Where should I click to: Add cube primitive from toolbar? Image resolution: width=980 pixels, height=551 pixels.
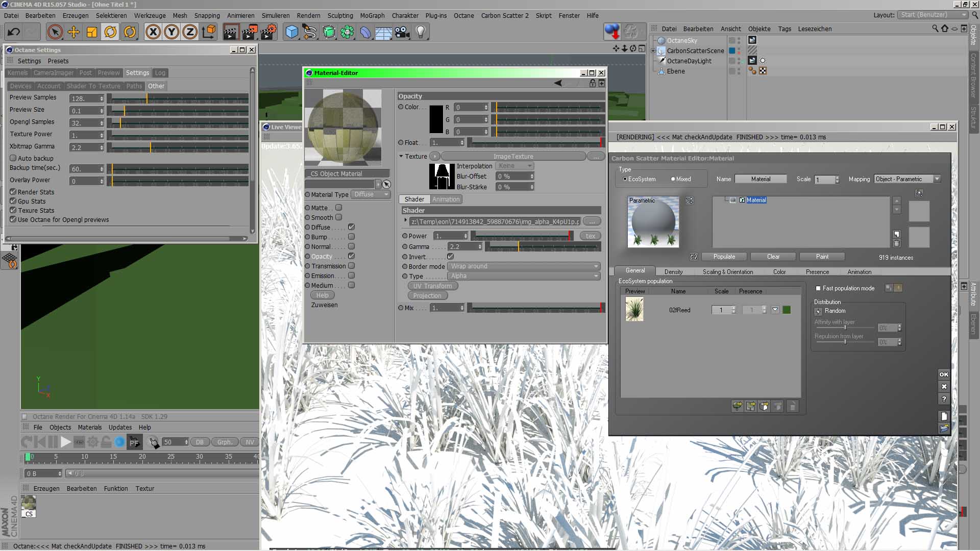(x=291, y=32)
